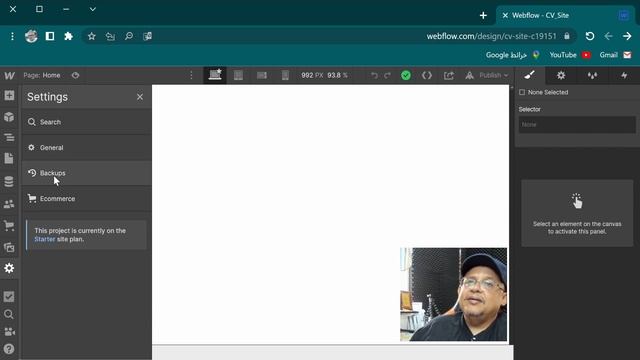Open the browser three-dot menu
Image resolution: width=640 pixels, height=360 pixels.
[12, 36]
